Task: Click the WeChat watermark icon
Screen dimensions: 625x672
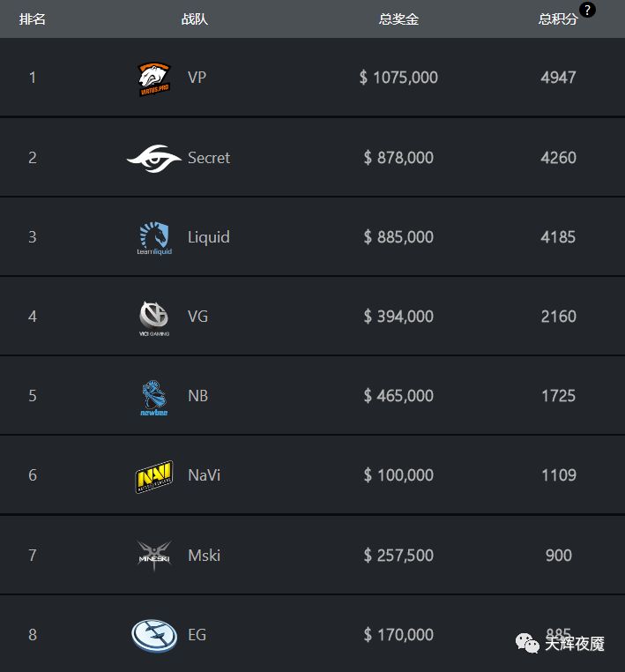Action: pyautogui.click(x=527, y=643)
